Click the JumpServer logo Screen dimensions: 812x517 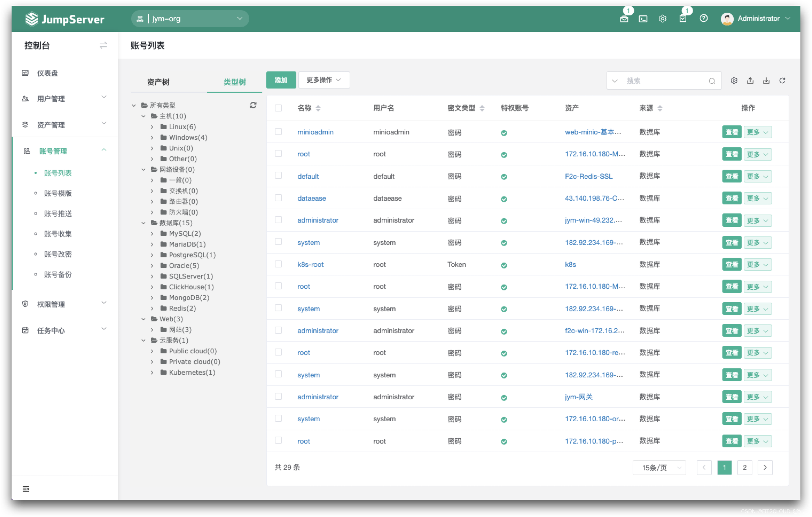[65, 19]
